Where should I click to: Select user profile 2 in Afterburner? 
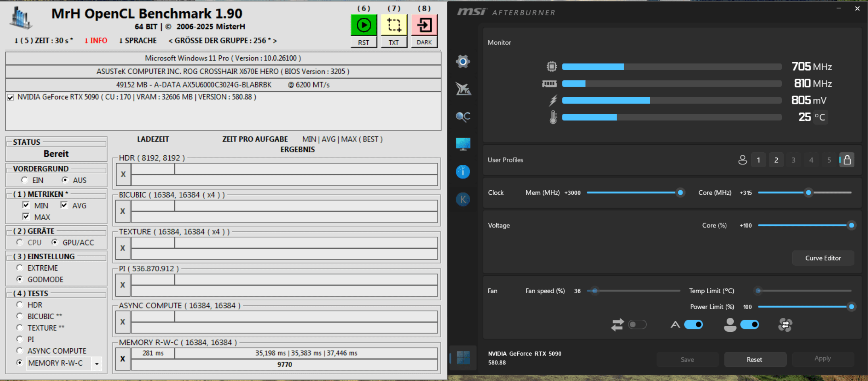[776, 160]
